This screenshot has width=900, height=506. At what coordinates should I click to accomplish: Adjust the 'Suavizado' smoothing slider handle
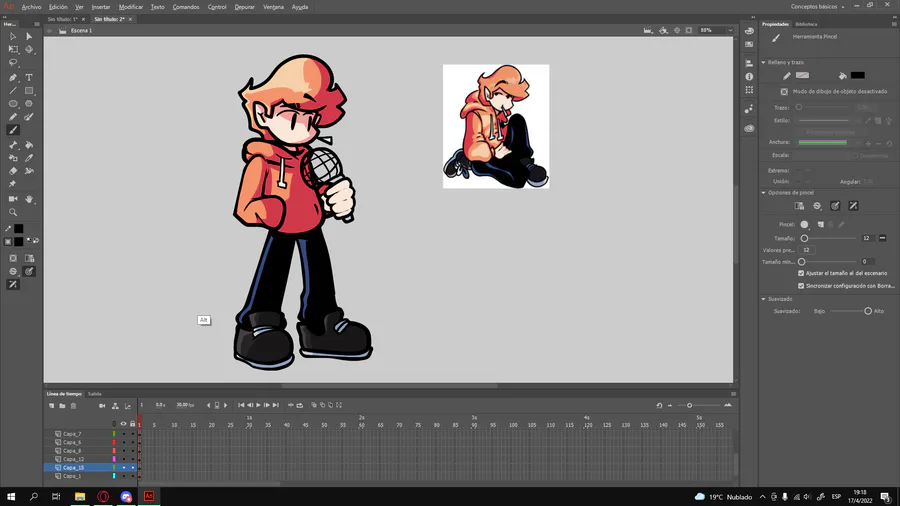(x=868, y=311)
